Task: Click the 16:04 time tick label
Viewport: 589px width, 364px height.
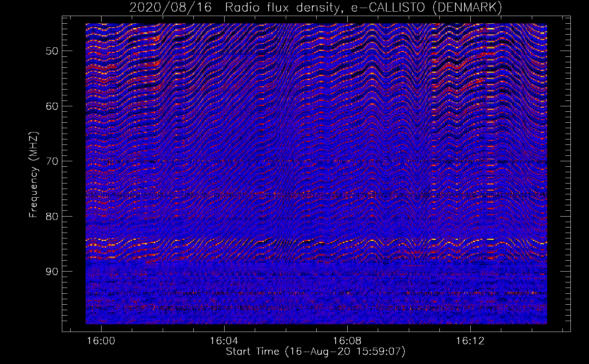Action: 224,341
